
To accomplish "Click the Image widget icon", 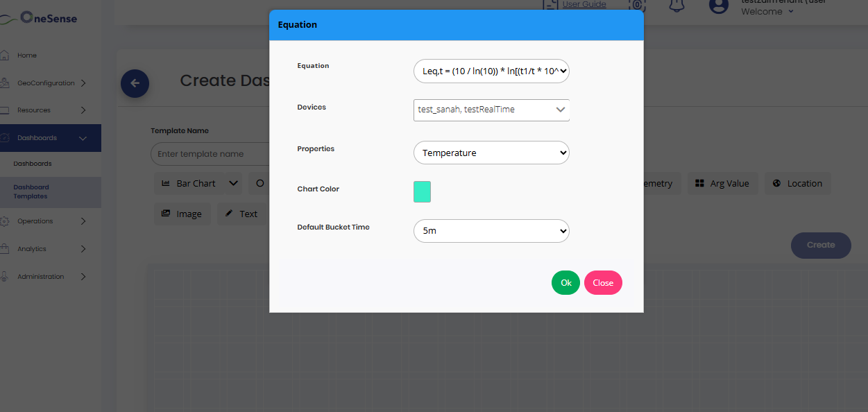I will [x=166, y=214].
